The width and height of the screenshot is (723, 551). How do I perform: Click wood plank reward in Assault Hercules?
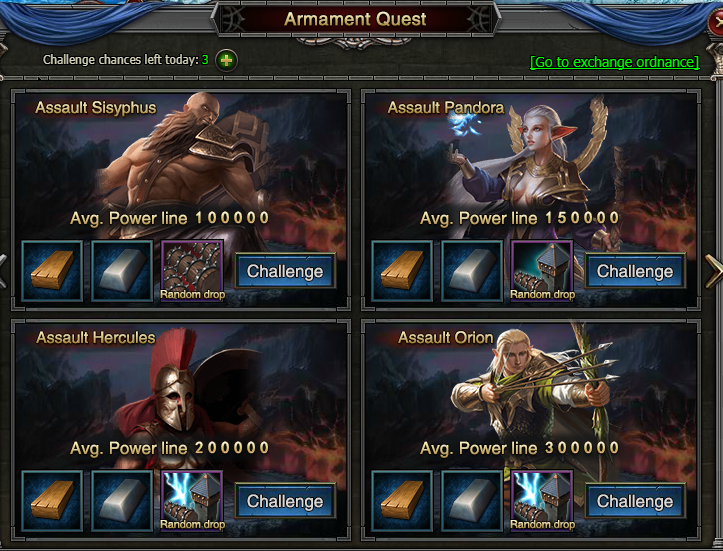click(52, 501)
